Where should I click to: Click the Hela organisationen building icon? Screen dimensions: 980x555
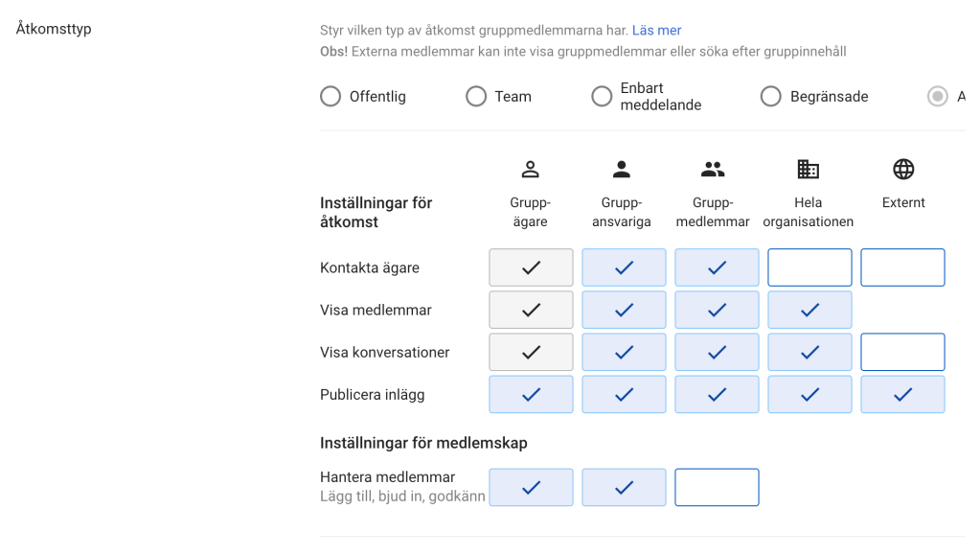pos(809,170)
